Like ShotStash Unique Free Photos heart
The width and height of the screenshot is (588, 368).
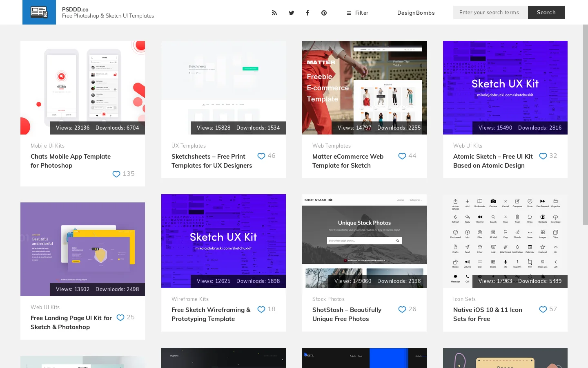click(x=402, y=309)
